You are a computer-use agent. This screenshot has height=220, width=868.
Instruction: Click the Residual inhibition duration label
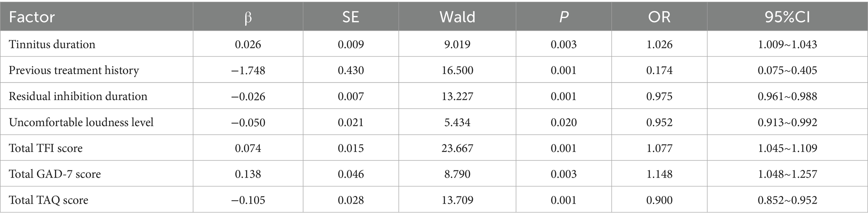coord(78,96)
